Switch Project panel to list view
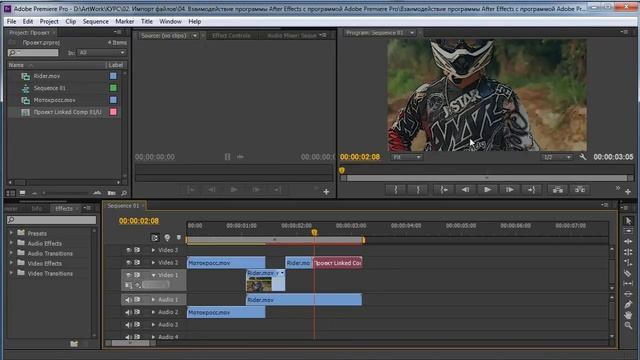Screen dimensions: 640x360 click(11, 193)
